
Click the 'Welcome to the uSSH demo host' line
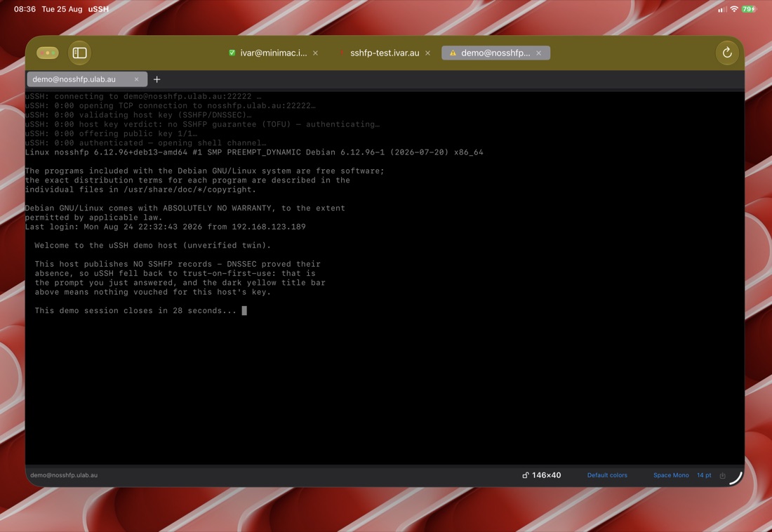pyautogui.click(x=152, y=246)
